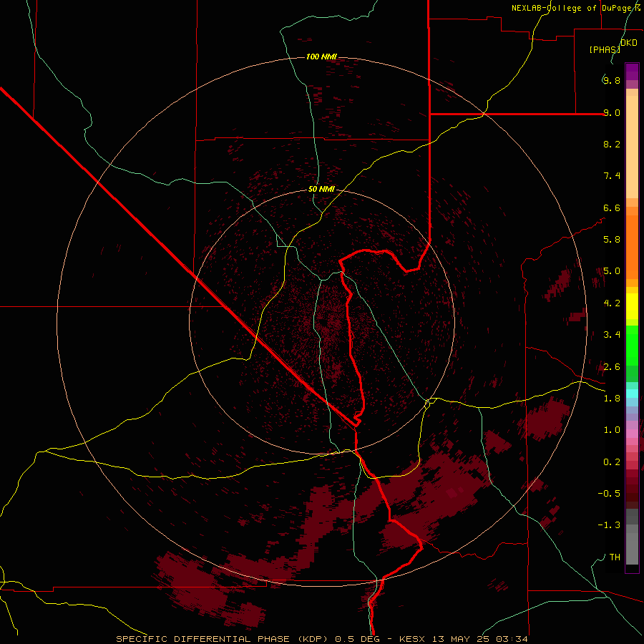Click the 0.2 legend value
644x644 pixels.
(612, 462)
